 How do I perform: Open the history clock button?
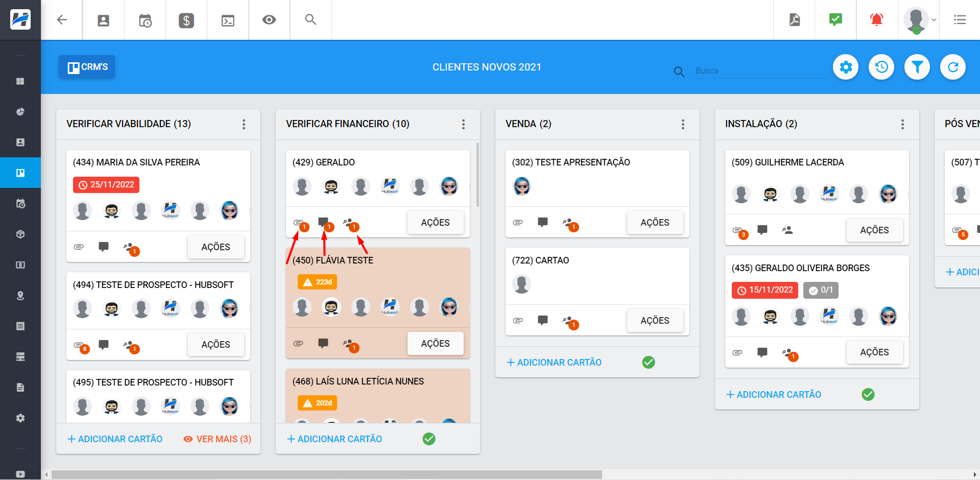click(881, 67)
